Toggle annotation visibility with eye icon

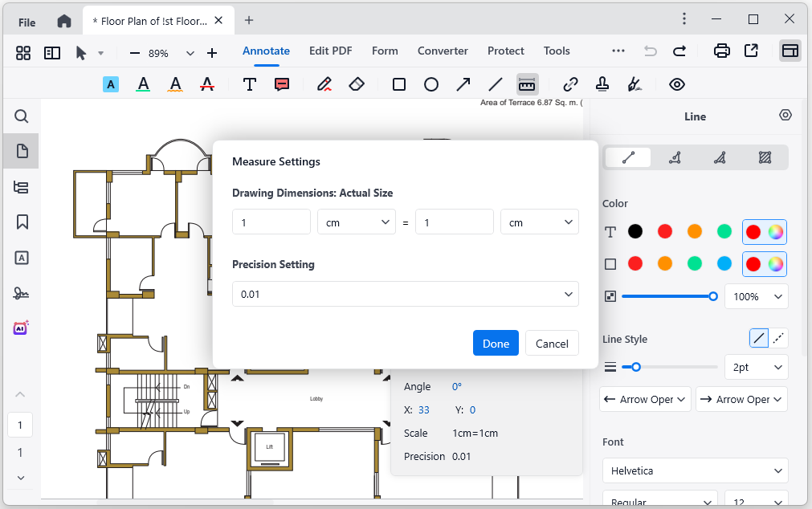tap(676, 83)
